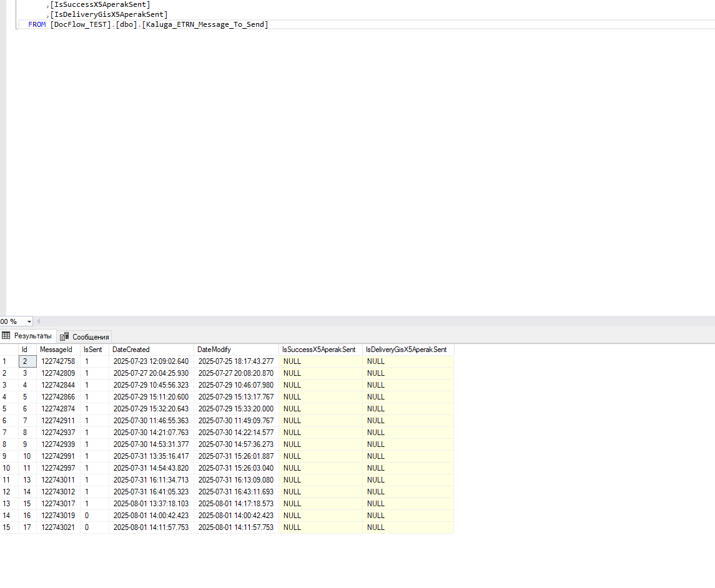715x588 pixels.
Task: Select row header number 15
Action: (x=9, y=527)
